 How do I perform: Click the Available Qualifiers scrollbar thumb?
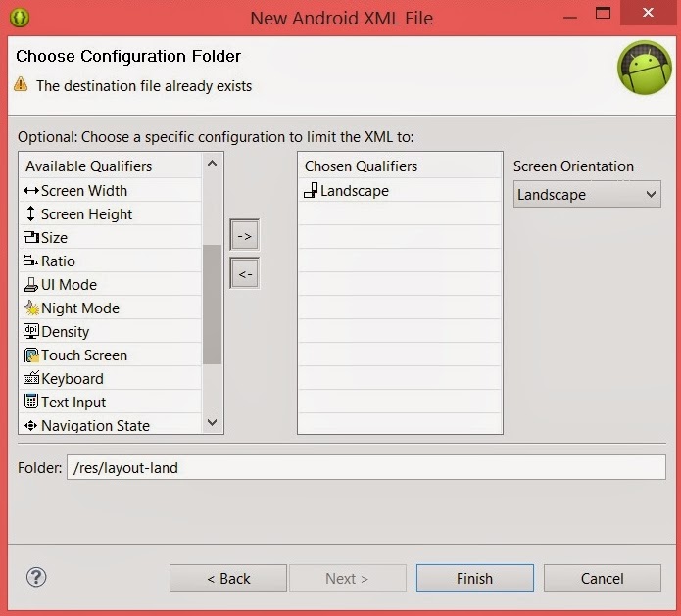click(x=212, y=305)
